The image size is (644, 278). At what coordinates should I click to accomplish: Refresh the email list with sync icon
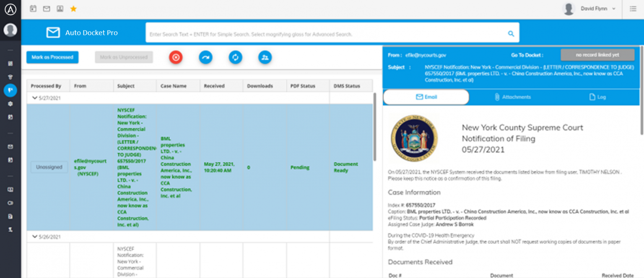click(x=235, y=57)
